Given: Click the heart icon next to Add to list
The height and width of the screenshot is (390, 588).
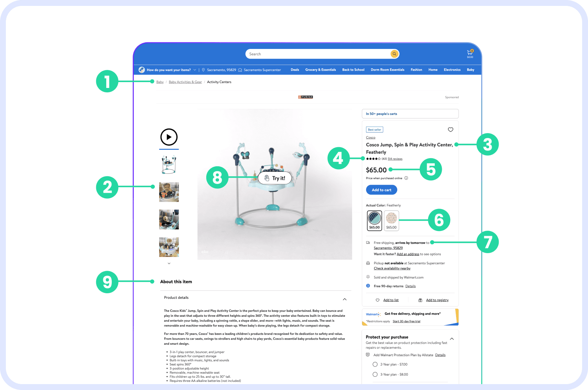Looking at the screenshot, I should click(x=377, y=300).
